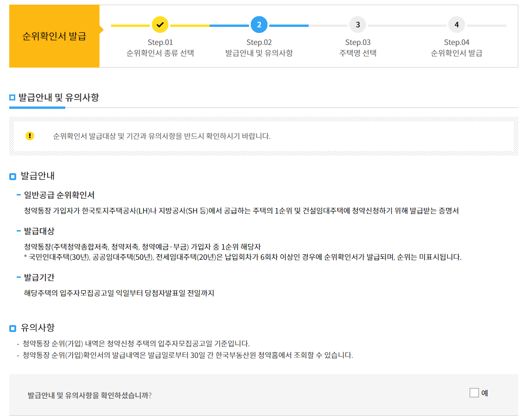Click the '주택명 선택' step label
The width and height of the screenshot is (528, 420).
pyautogui.click(x=358, y=53)
